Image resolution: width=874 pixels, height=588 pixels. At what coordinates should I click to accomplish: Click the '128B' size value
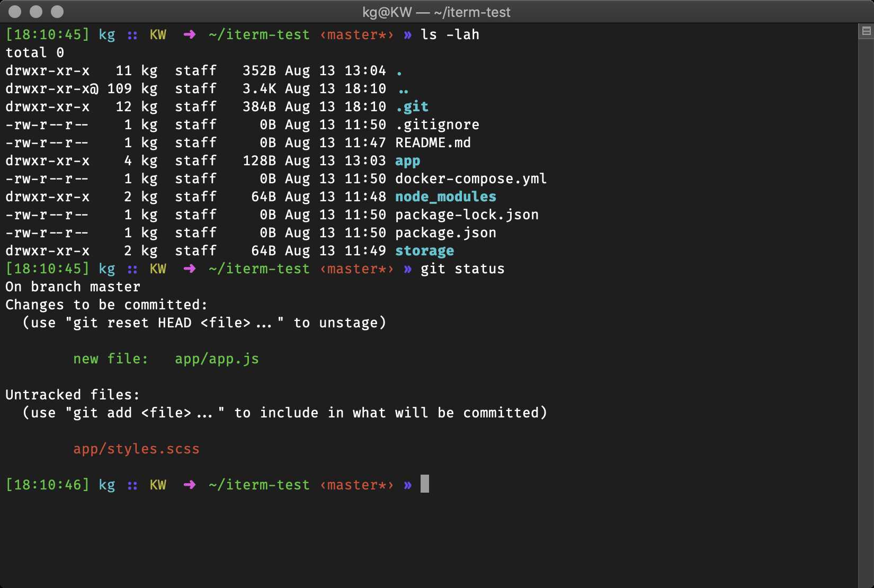[x=260, y=161]
